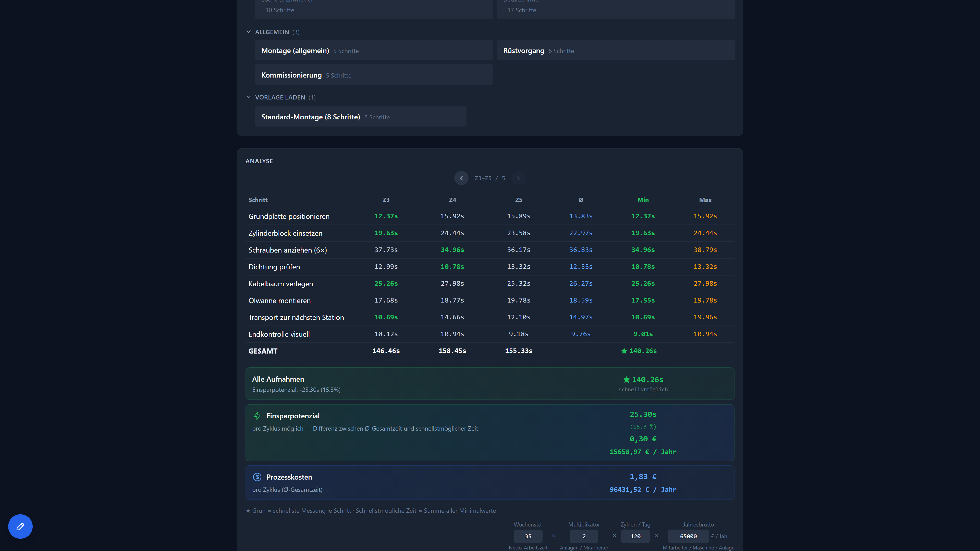The width and height of the screenshot is (980, 551).
Task: Click the Wochenstd. input showing 35
Action: (x=528, y=536)
